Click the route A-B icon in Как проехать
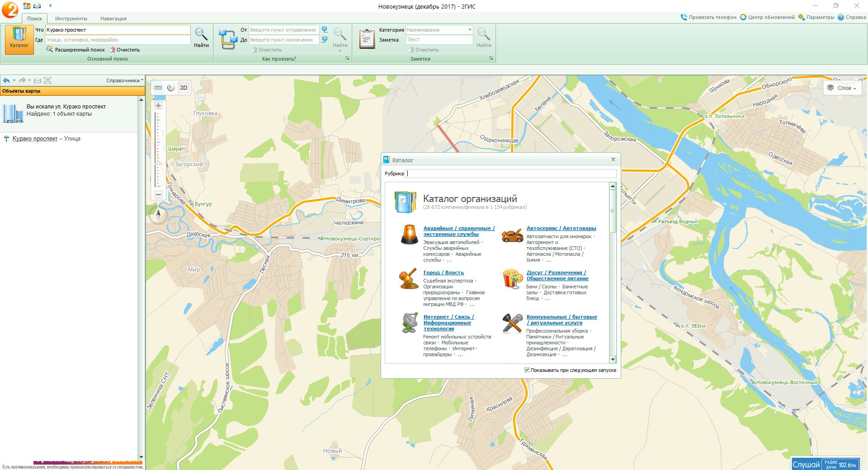Viewport: 868px width, 470px height. [228, 40]
